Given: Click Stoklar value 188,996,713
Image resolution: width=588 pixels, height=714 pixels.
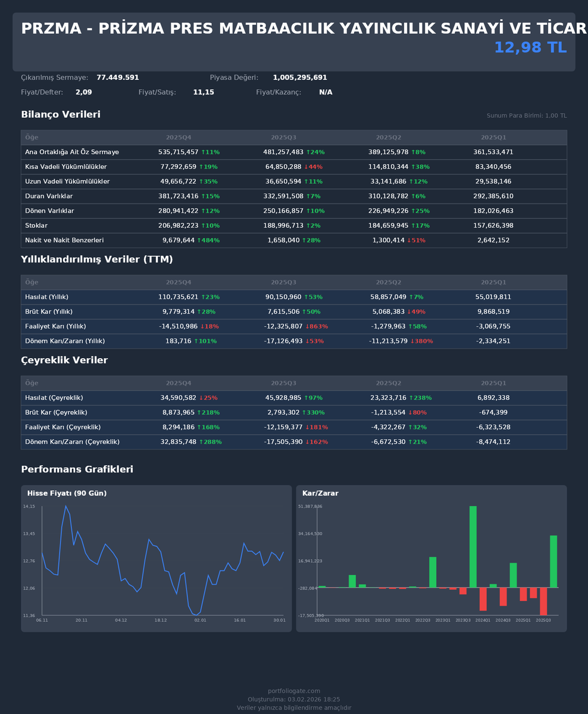Looking at the screenshot, I should (283, 226).
